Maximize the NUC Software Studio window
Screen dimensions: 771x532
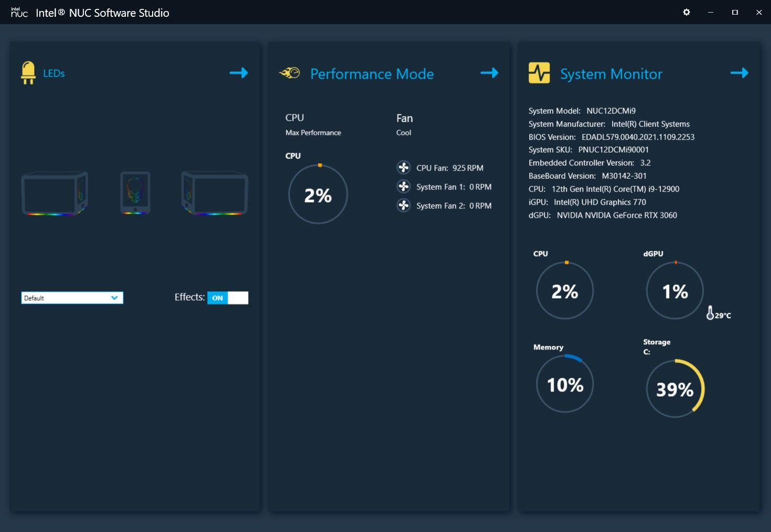pos(735,12)
